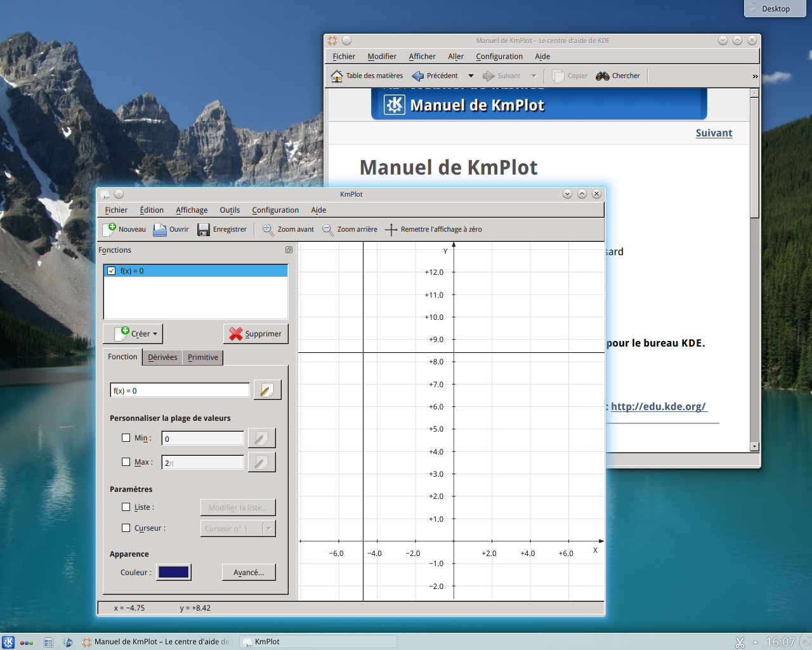Screen dimensions: 812x650
Task: Click the Suivant forward arrow in help toolbar
Action: tap(488, 76)
